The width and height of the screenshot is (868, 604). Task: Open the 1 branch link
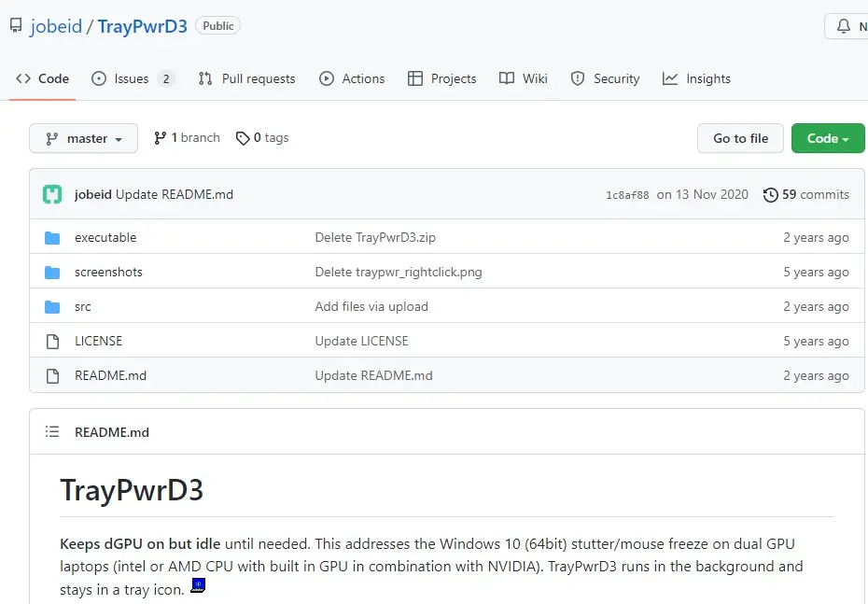(187, 138)
